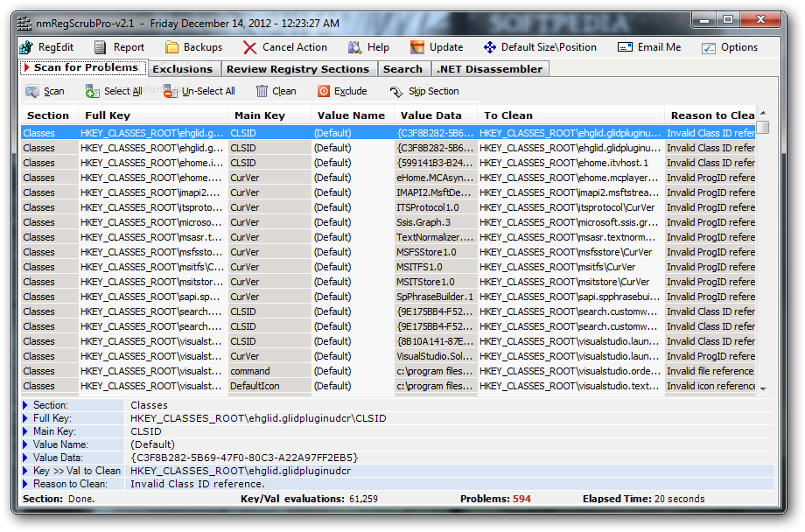Select the row with value MSFSStore1.0
This screenshot has height=532, width=805.
(x=388, y=252)
